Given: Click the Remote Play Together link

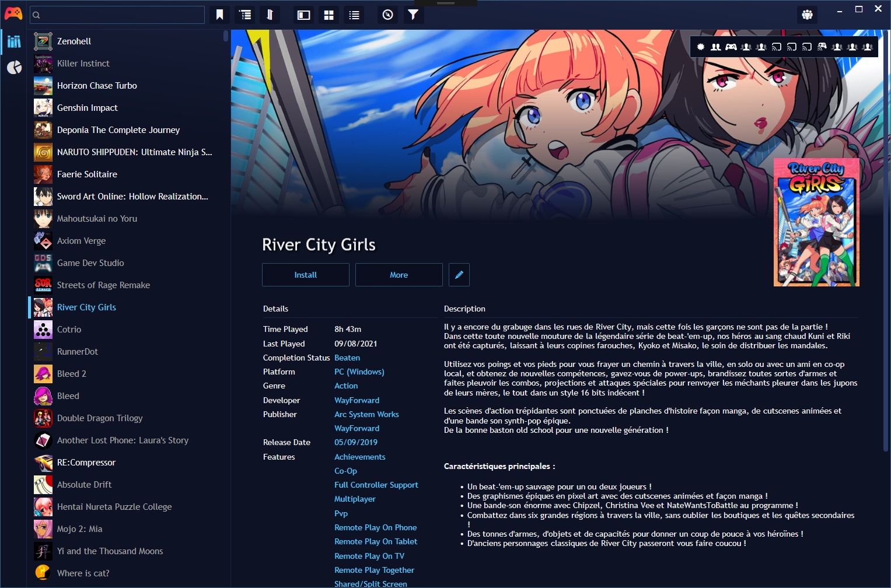Looking at the screenshot, I should [375, 570].
